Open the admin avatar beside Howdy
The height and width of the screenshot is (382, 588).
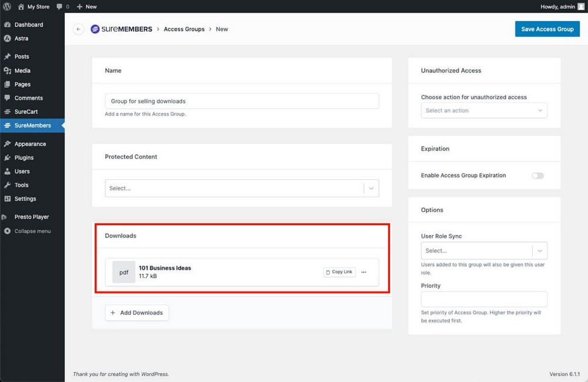[581, 6]
